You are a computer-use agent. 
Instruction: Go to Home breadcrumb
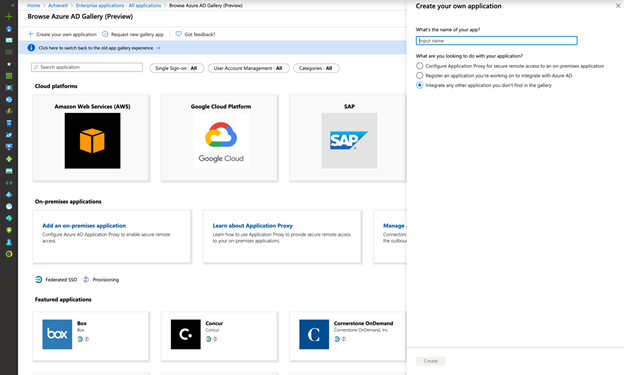click(33, 5)
